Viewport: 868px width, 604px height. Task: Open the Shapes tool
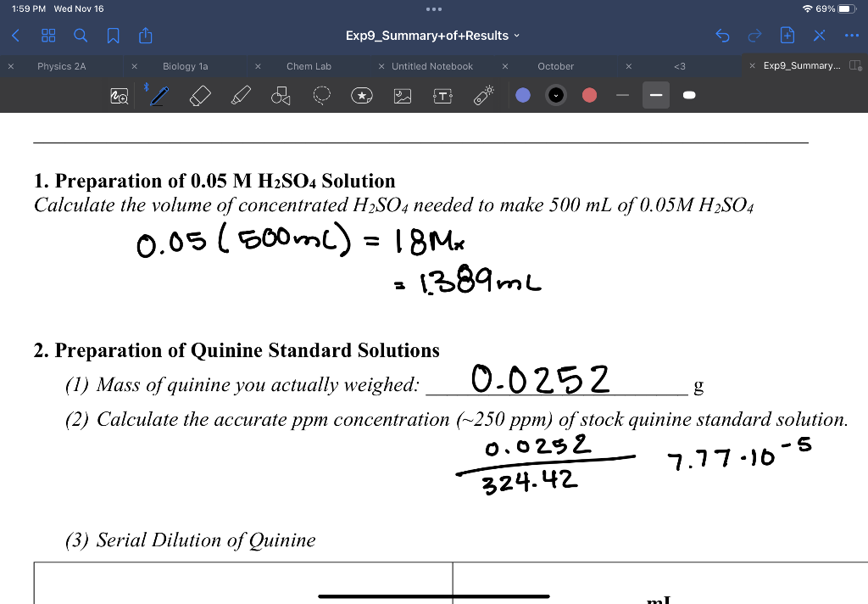280,95
